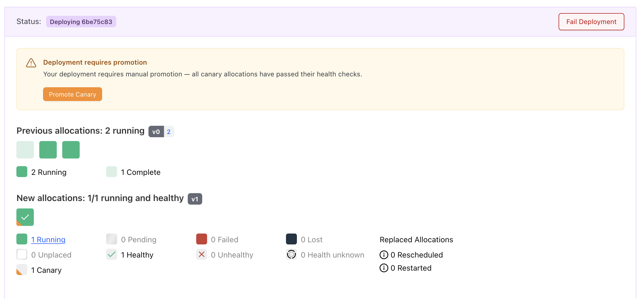Click the Health unknown spinner icon
The height and width of the screenshot is (299, 644).
coord(291,255)
